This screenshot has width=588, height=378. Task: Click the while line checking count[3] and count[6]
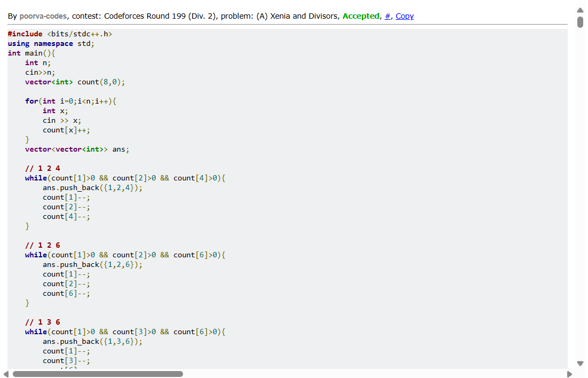click(125, 332)
